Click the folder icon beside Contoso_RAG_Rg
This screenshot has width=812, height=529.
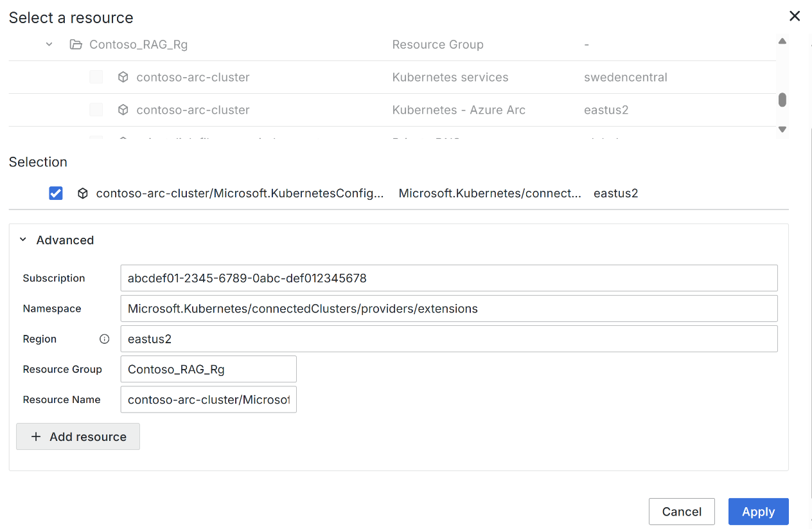[x=76, y=44]
